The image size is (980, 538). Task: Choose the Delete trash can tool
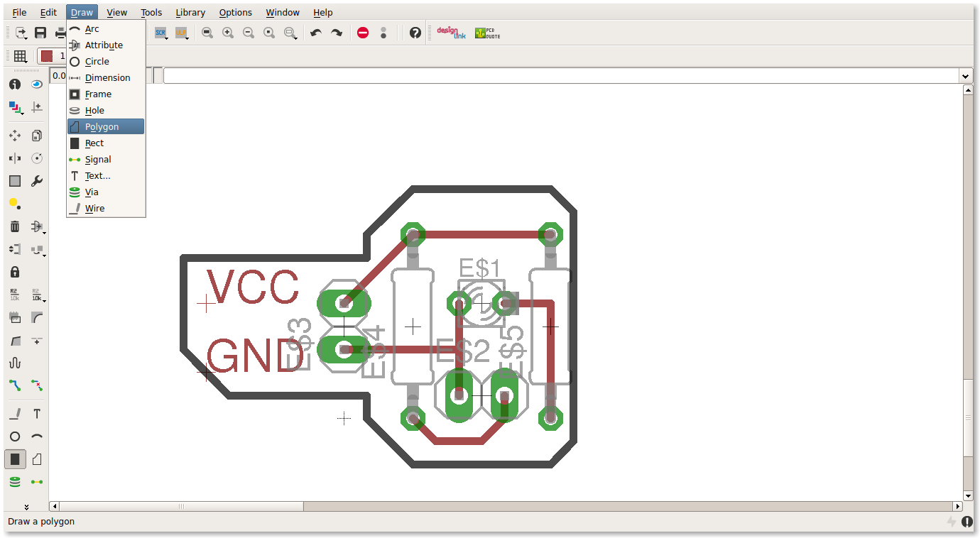[15, 226]
